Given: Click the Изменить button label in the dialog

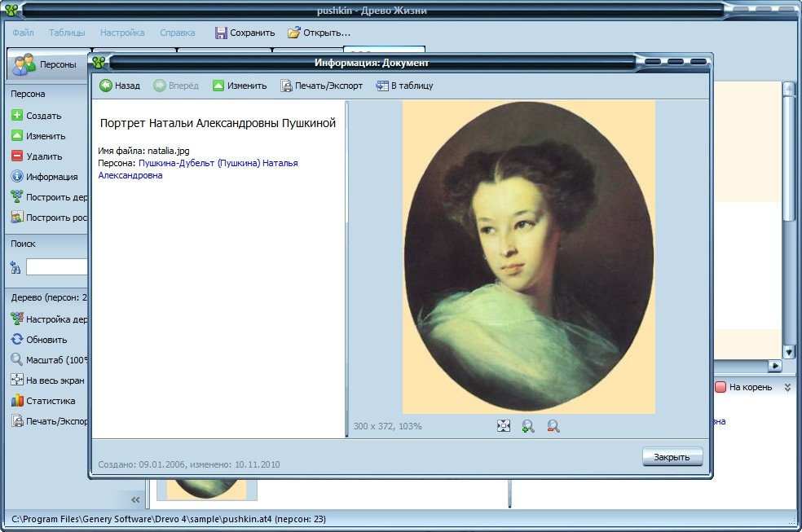Looking at the screenshot, I should click(247, 86).
